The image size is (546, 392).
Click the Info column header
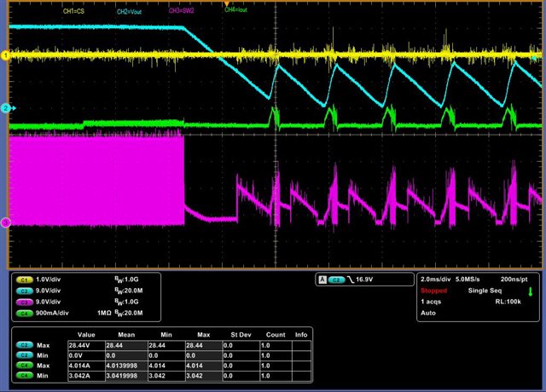[x=301, y=335]
